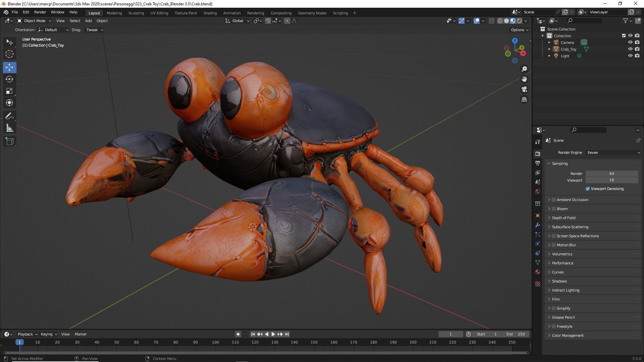Hide Crab_Toy in viewport eye icon
Screen dimensions: 644x362
[630, 49]
